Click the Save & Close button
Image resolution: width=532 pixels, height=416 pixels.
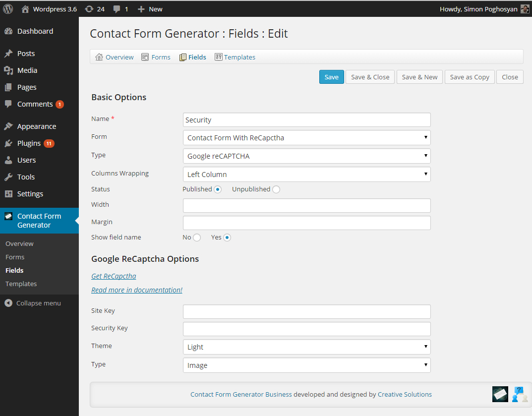[x=370, y=77]
